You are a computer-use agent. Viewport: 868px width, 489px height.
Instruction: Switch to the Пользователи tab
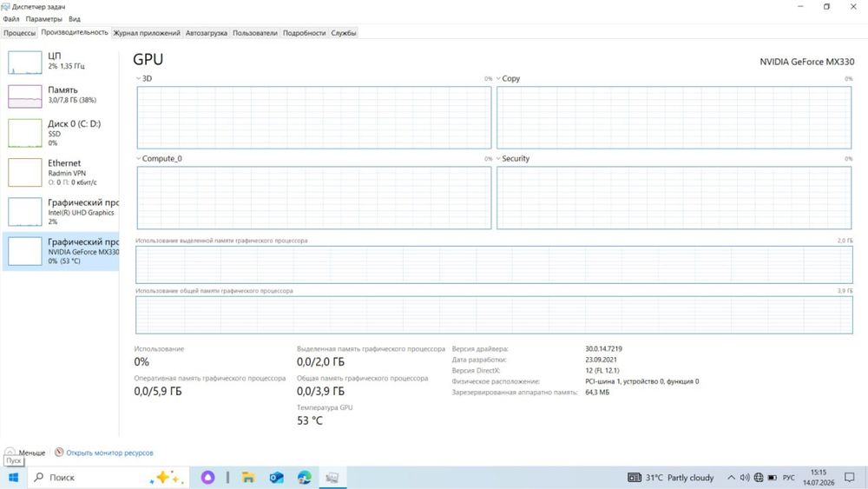(254, 33)
